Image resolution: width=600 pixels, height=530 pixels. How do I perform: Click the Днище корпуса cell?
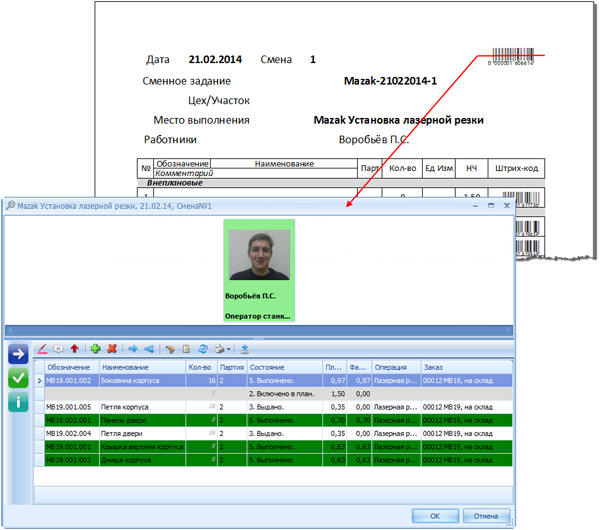point(142,460)
